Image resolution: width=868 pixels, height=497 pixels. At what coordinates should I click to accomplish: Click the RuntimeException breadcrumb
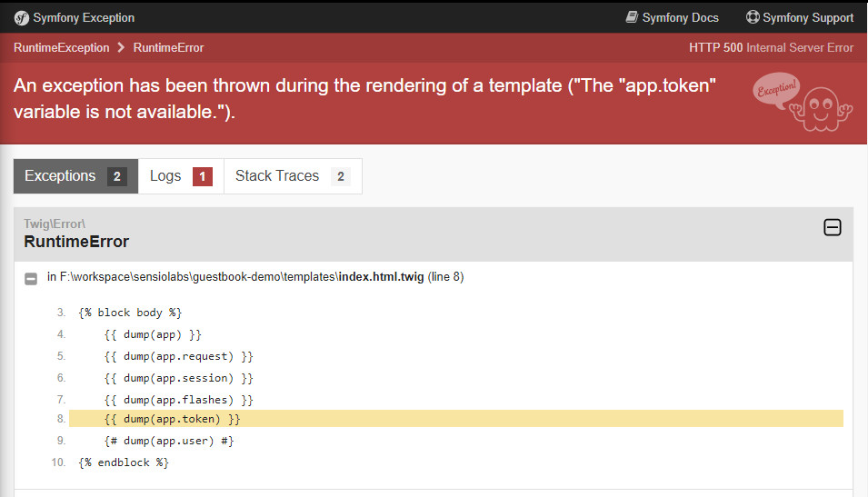click(x=62, y=47)
